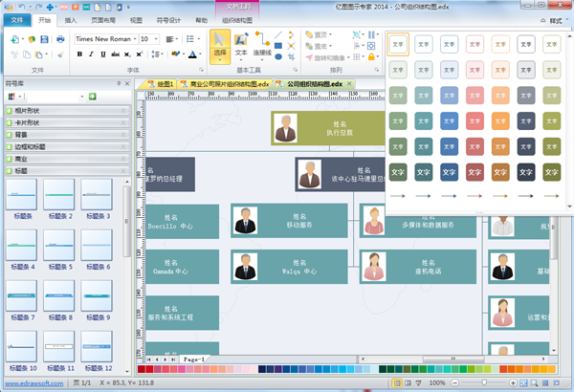
Task: Switch to the Page Layout (页面布局) tab
Action: 103,20
